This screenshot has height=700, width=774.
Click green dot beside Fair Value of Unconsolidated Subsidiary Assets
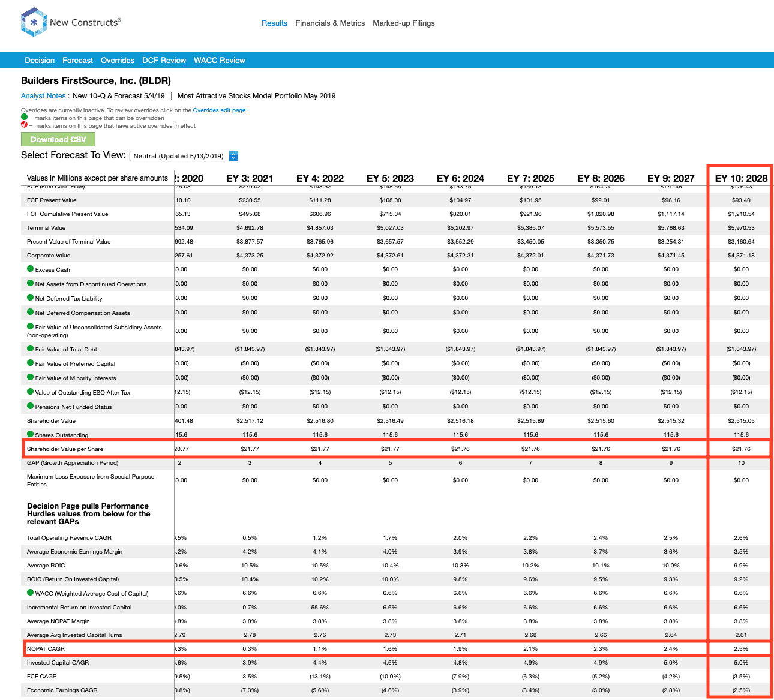30,326
